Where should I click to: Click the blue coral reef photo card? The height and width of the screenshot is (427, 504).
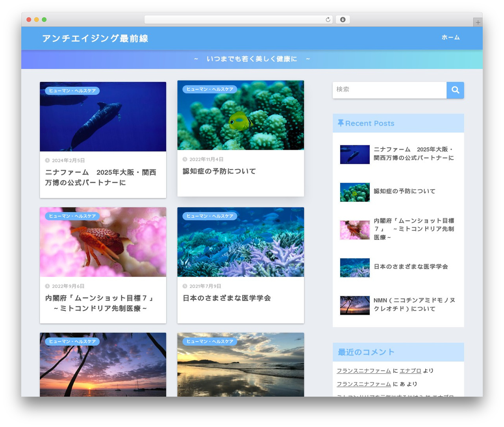tap(241, 242)
